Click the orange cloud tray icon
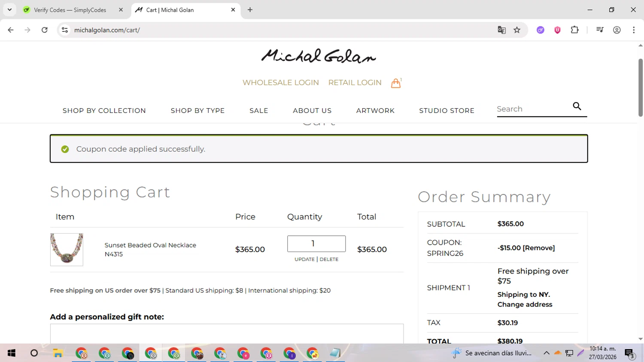 (x=558, y=353)
